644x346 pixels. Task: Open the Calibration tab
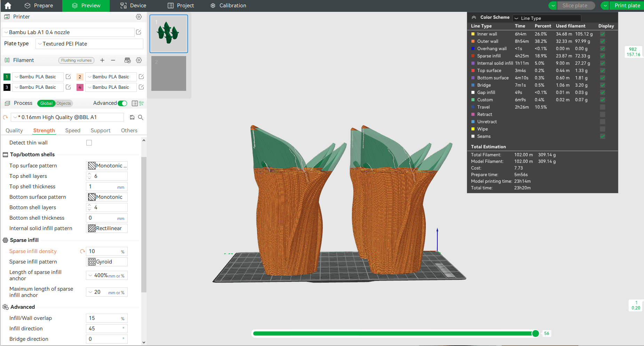228,6
